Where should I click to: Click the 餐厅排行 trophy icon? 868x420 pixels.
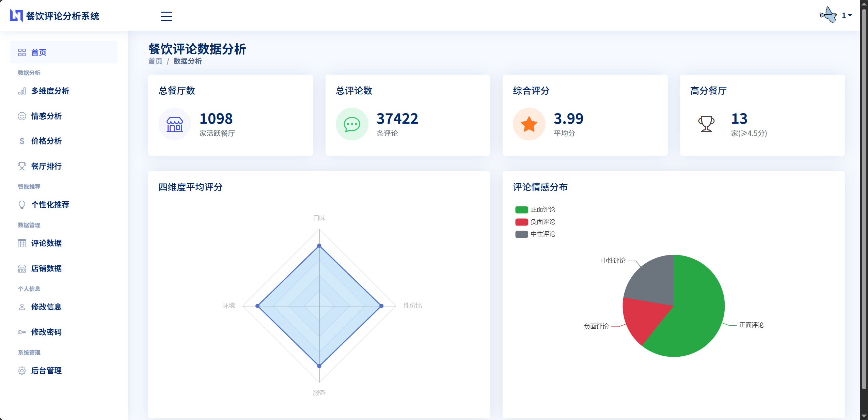point(22,166)
